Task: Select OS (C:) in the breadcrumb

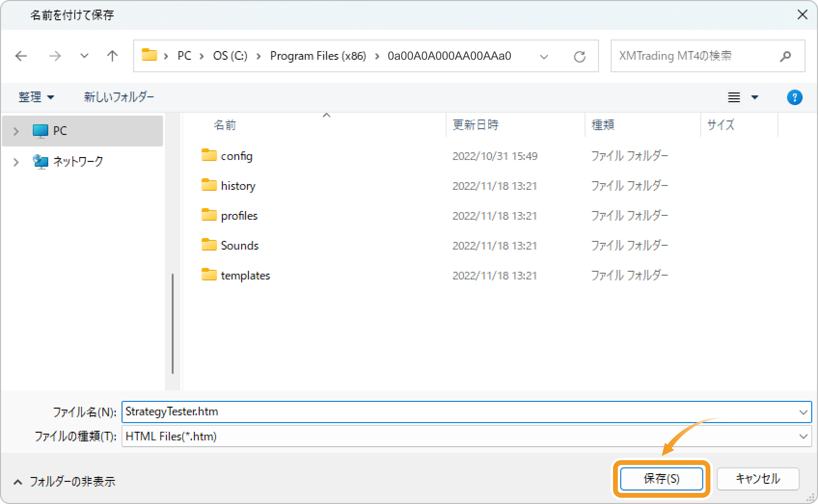Action: coord(230,56)
